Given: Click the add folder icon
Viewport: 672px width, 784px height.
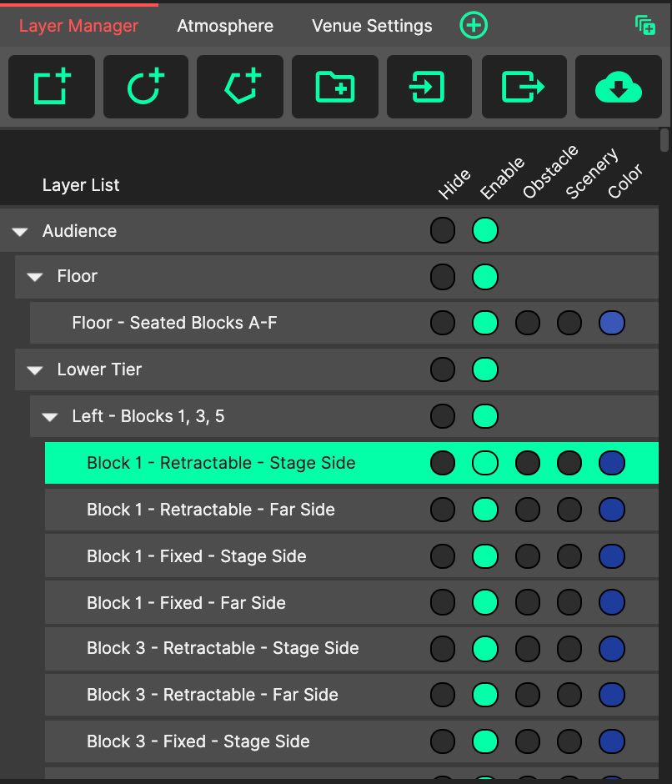Looking at the screenshot, I should (x=335, y=87).
